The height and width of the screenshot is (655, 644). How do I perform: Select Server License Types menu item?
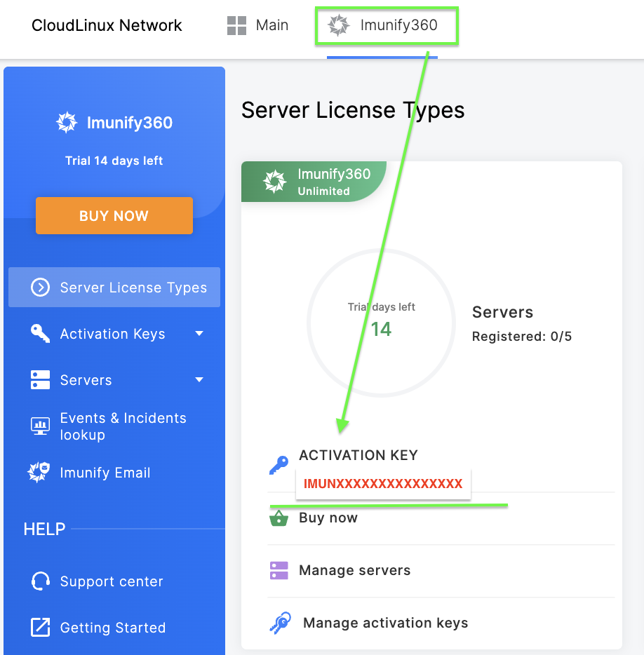pos(114,288)
